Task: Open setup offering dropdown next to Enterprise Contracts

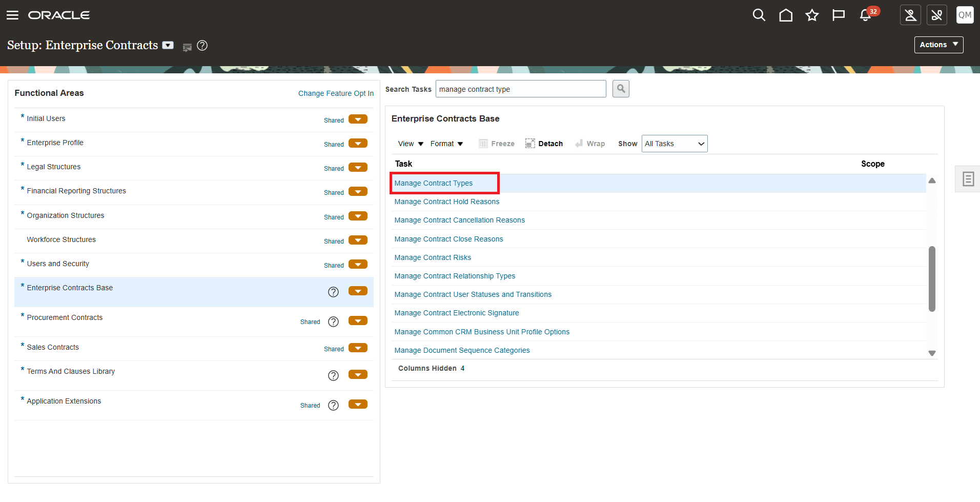Action: (168, 45)
